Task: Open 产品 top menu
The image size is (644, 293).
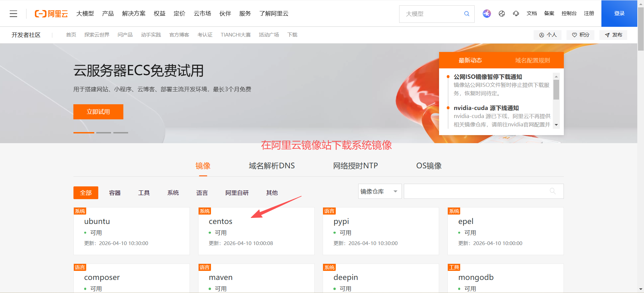Action: [x=108, y=13]
